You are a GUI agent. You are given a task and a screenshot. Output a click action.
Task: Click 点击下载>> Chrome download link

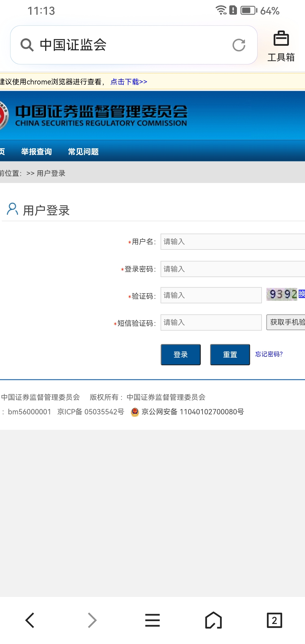coord(129,82)
